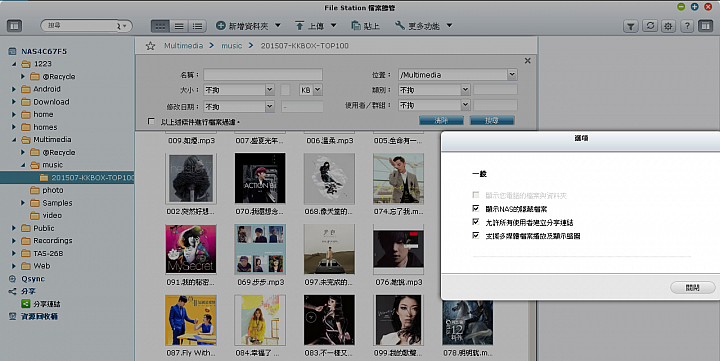Select the 002 song thumbnail
Image resolution: width=720 pixels, height=361 pixels.
click(191, 179)
